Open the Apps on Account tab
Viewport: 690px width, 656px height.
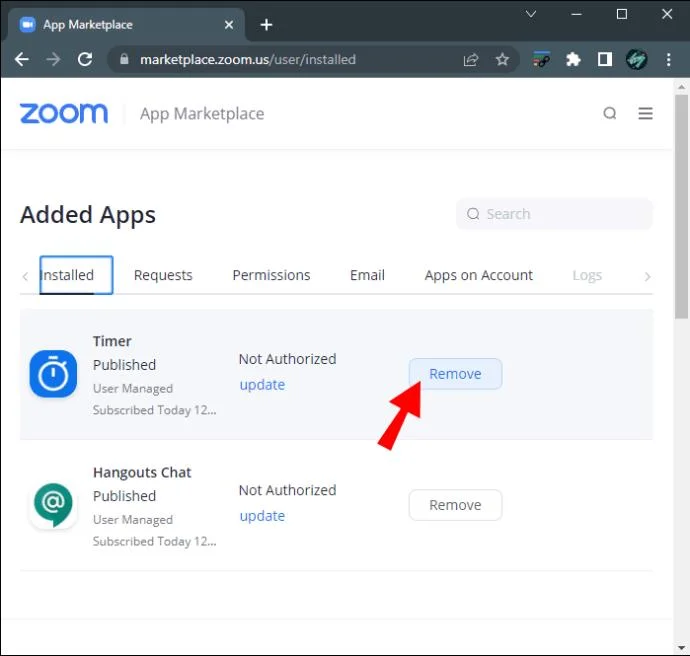[x=479, y=275]
